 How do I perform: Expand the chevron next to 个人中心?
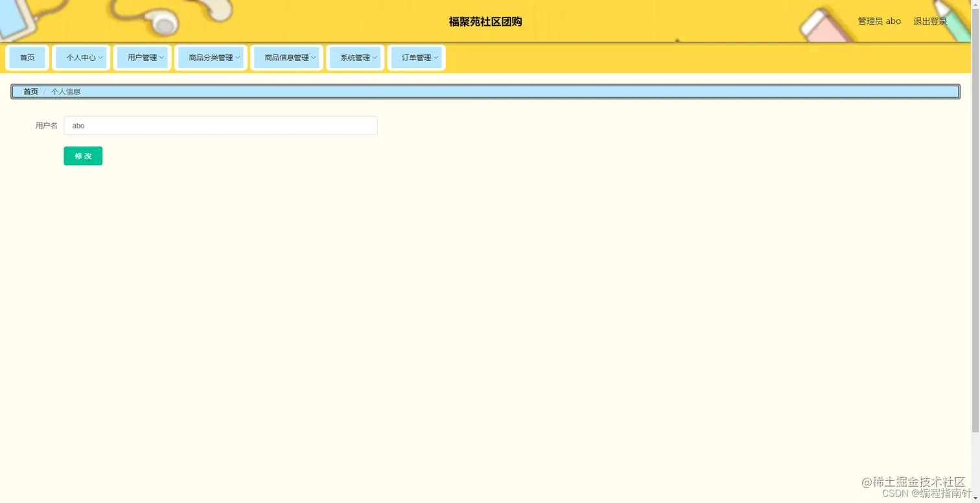click(x=100, y=58)
